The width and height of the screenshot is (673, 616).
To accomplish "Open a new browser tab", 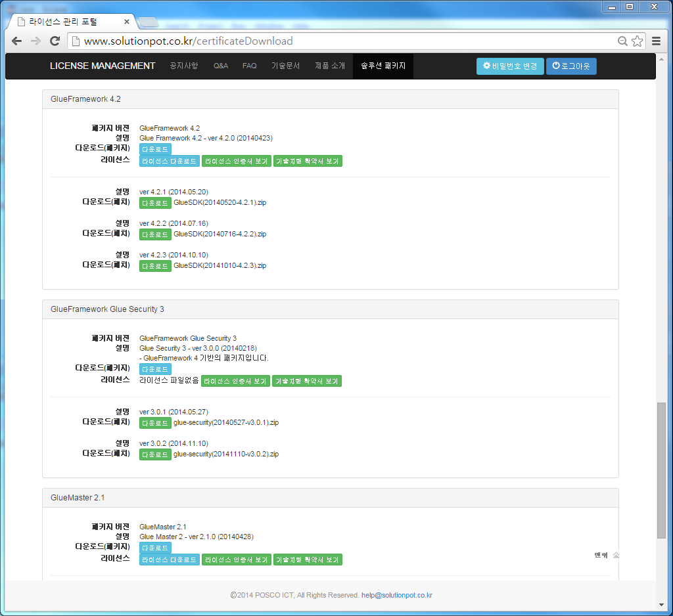I will click(149, 22).
